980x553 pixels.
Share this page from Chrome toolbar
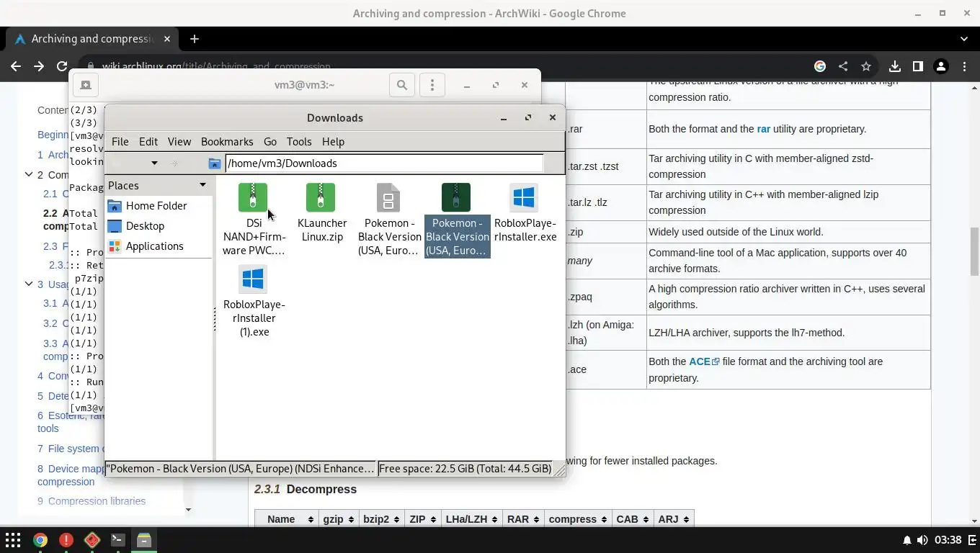[x=843, y=66]
